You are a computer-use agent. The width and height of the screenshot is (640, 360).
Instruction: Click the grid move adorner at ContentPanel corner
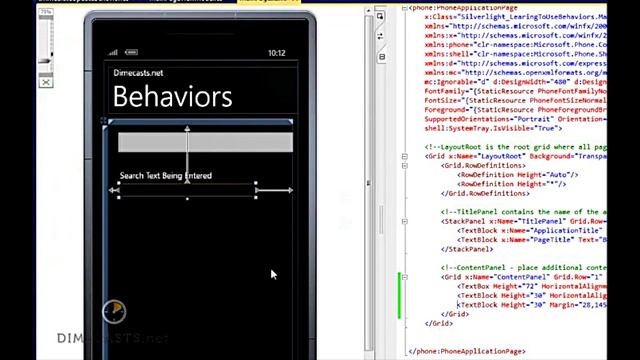(103, 120)
